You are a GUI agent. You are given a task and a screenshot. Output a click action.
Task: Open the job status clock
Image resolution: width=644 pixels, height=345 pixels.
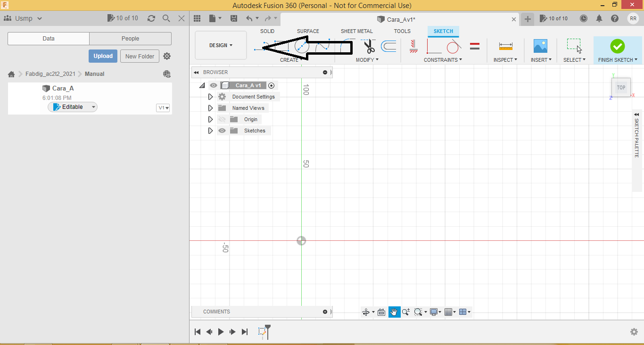[x=584, y=18]
